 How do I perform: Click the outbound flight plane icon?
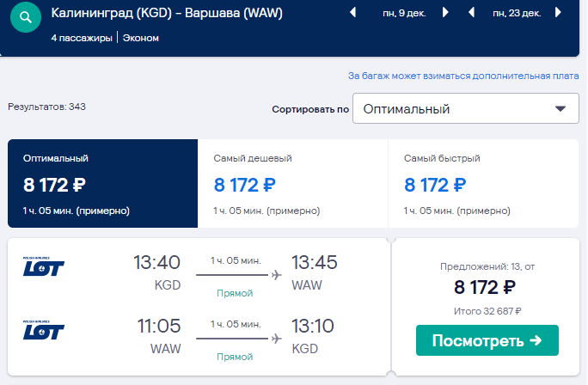point(277,275)
